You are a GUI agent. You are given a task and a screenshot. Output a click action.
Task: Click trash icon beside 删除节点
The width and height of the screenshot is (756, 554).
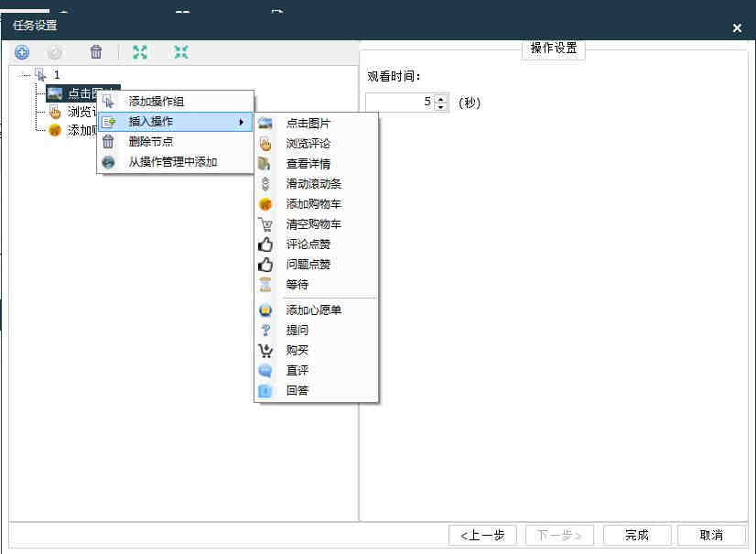tap(109, 142)
